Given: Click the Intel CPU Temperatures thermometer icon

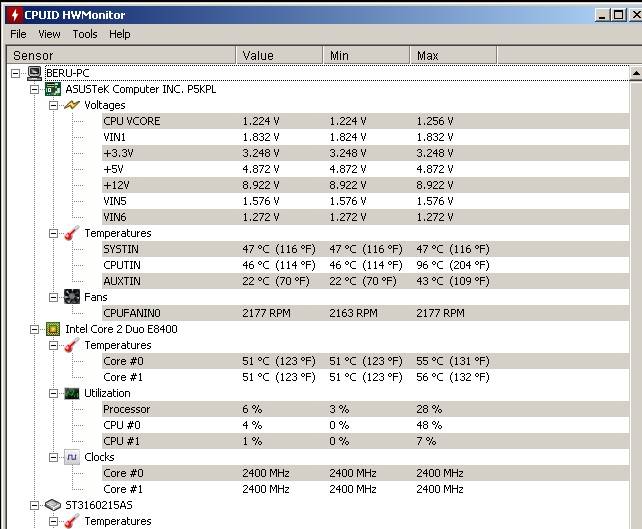Looking at the screenshot, I should pyautogui.click(x=72, y=345).
